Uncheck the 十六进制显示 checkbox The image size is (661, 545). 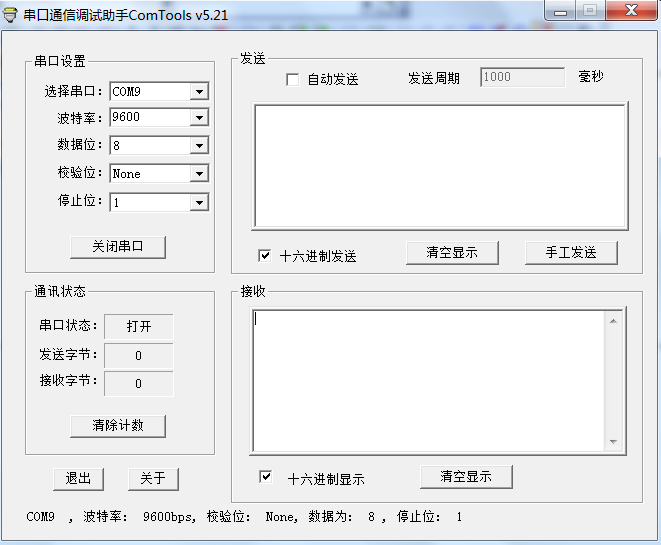(265, 477)
